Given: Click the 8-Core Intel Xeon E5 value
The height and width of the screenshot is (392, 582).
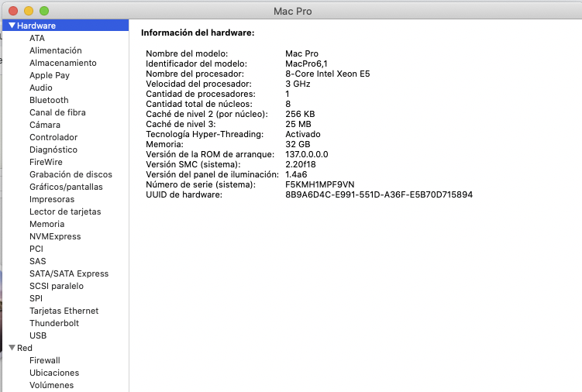Looking at the screenshot, I should coord(327,74).
